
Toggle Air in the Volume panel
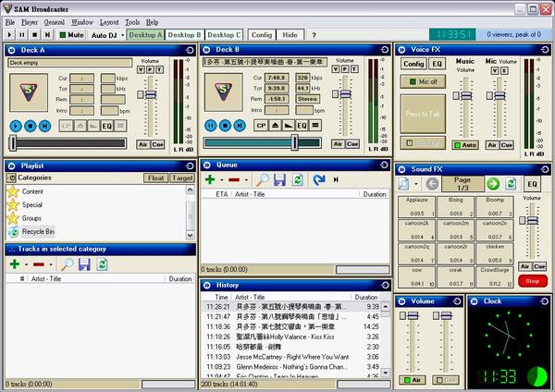click(x=413, y=380)
